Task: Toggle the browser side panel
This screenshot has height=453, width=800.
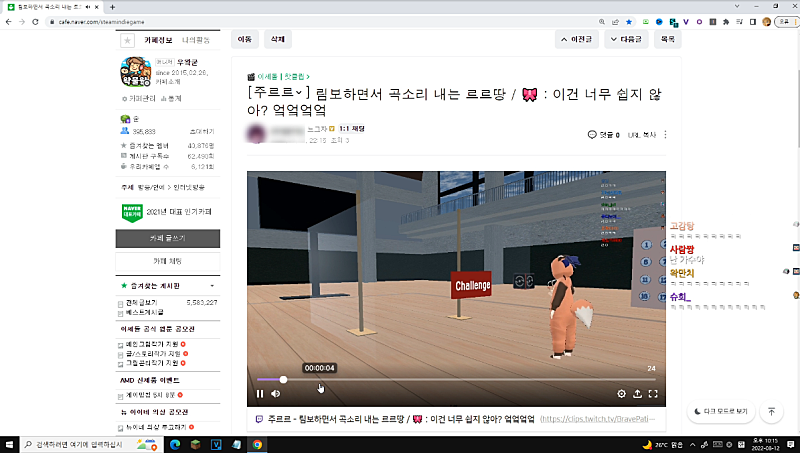Action: pyautogui.click(x=753, y=22)
